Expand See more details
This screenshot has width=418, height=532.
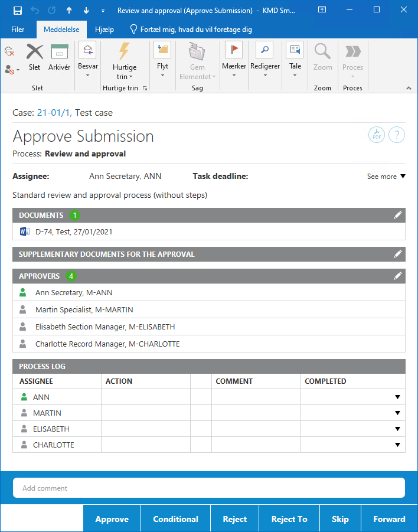(386, 177)
